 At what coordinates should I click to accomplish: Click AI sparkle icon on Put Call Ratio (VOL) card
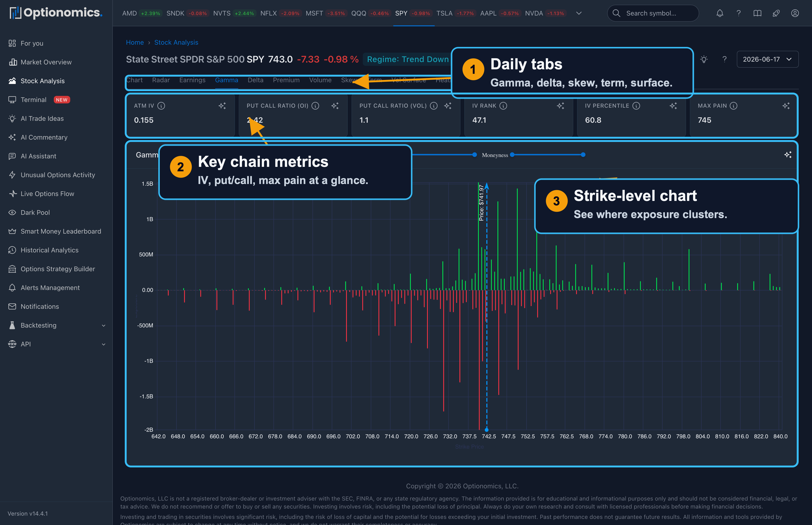click(448, 106)
